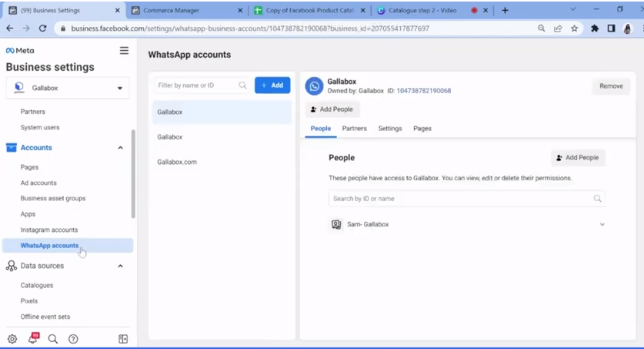Screen dimensions: 644x349
Task: Click the zoom magnifier in address bar
Action: [542, 29]
